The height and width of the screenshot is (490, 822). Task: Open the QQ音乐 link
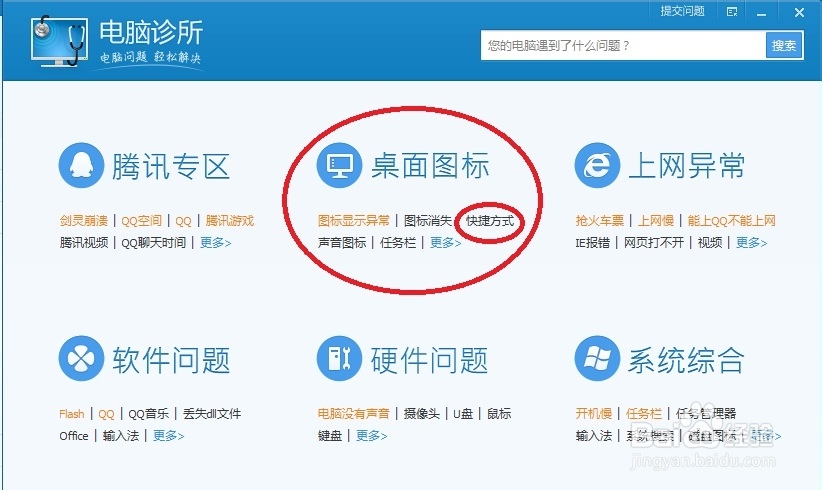148,414
